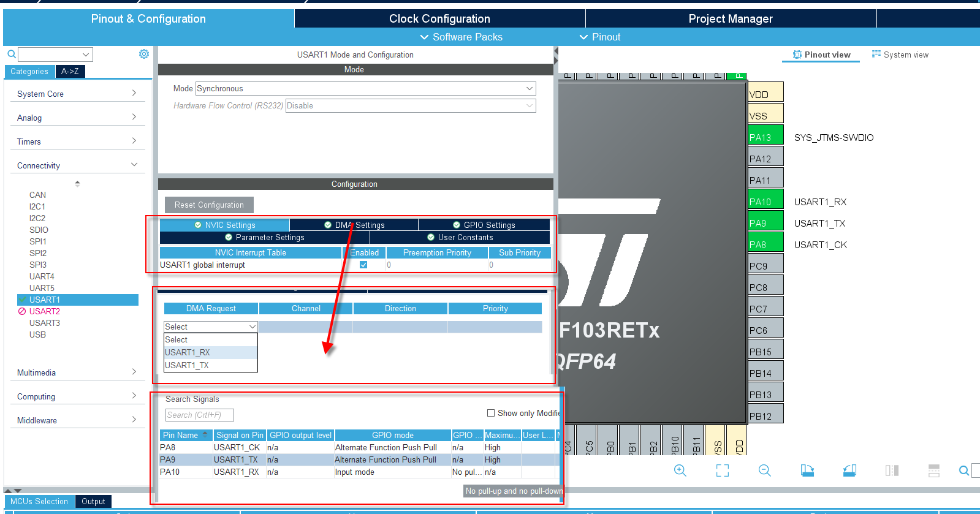Open the User Constants tab
This screenshot has width=980, height=514.
tap(460, 237)
